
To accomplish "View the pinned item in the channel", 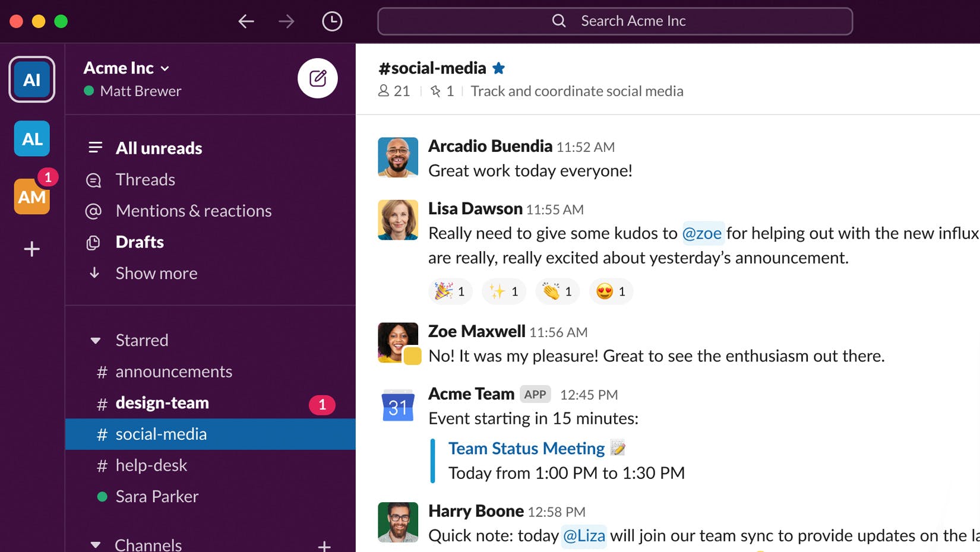I will coord(442,91).
